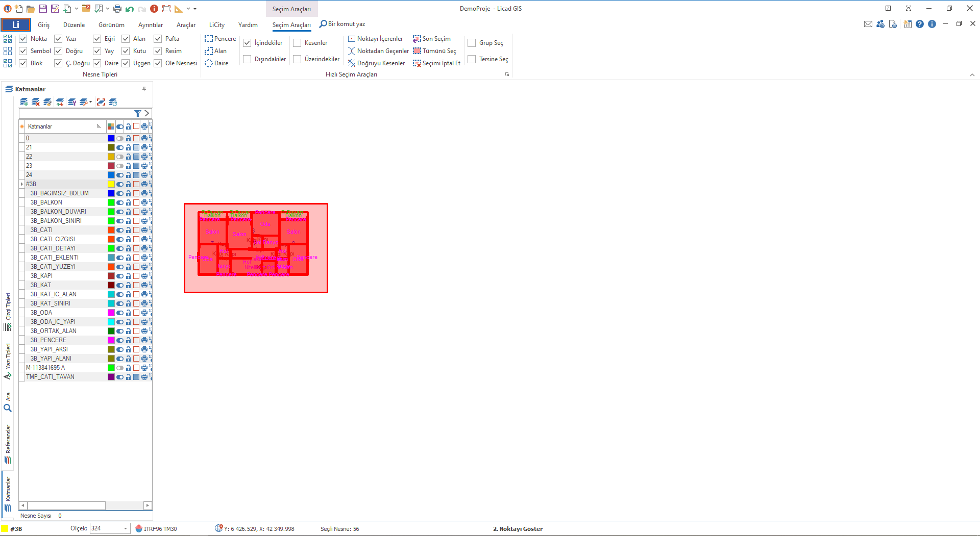Image resolution: width=980 pixels, height=536 pixels.
Task: Click the Noktadan Geçenler button
Action: pos(379,51)
